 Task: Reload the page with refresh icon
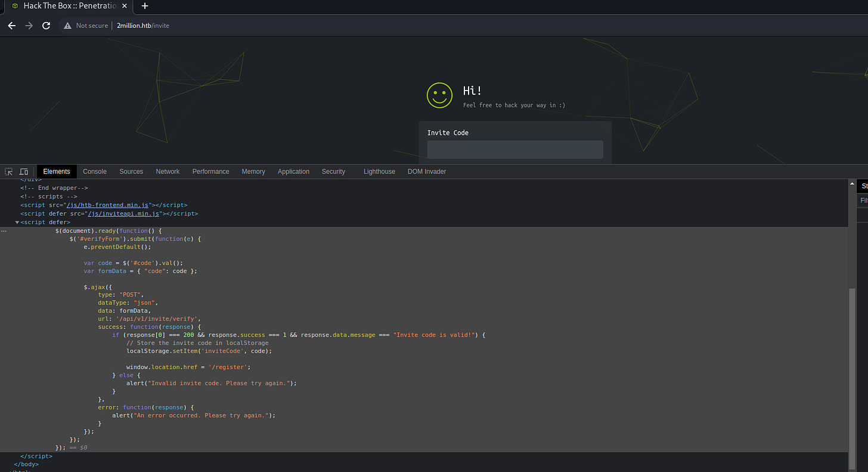46,26
